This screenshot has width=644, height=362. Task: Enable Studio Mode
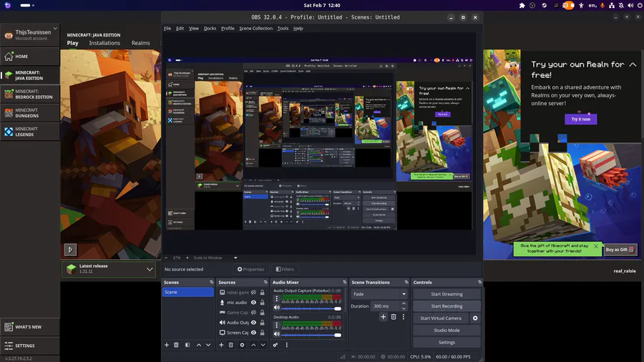447,330
